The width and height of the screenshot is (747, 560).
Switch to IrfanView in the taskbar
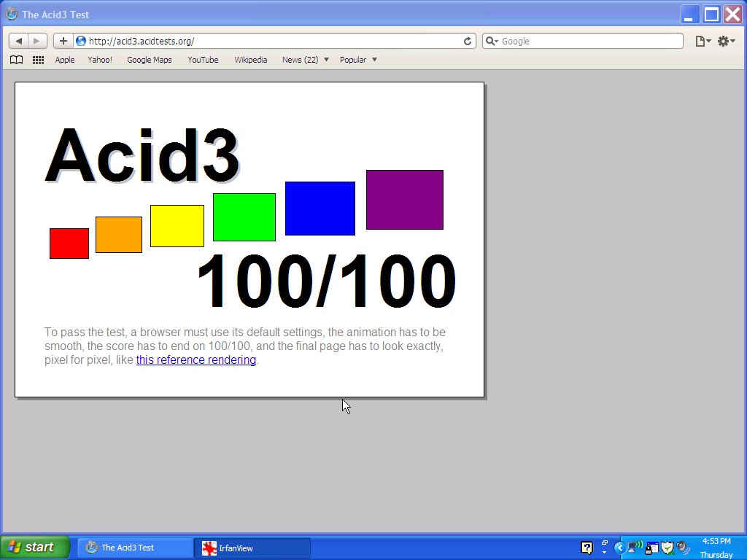coord(252,548)
